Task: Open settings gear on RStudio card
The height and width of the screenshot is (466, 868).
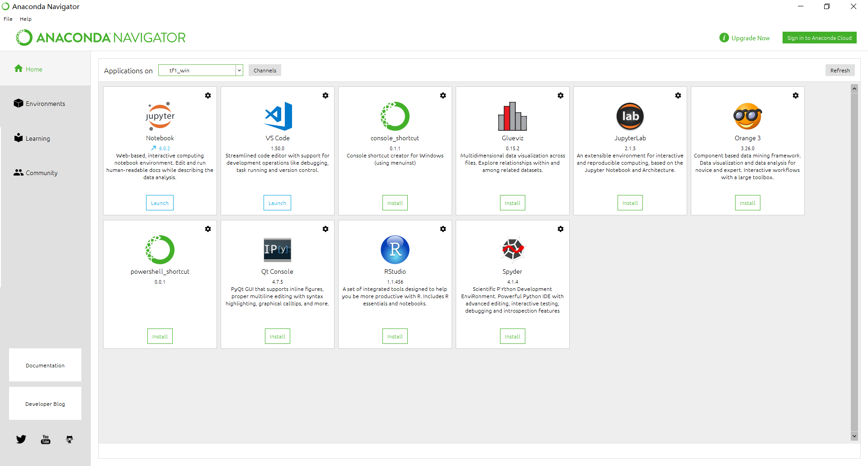Action: tap(443, 229)
